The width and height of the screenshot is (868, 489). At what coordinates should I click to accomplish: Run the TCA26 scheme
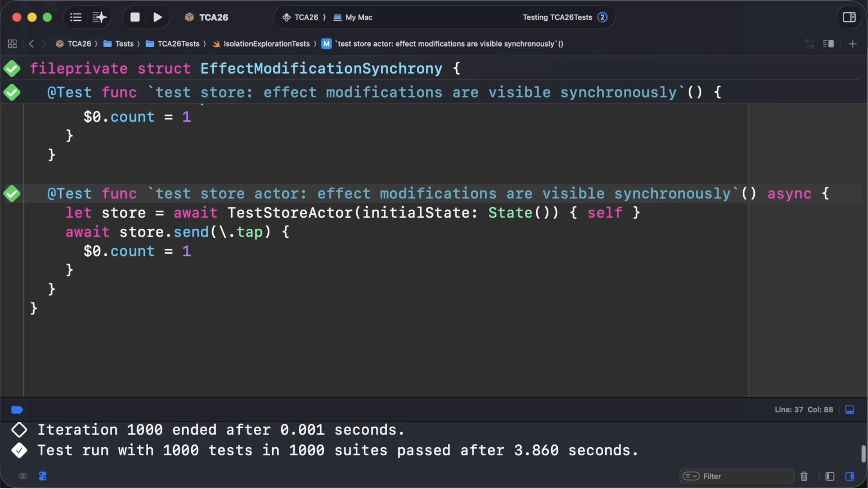[157, 17]
